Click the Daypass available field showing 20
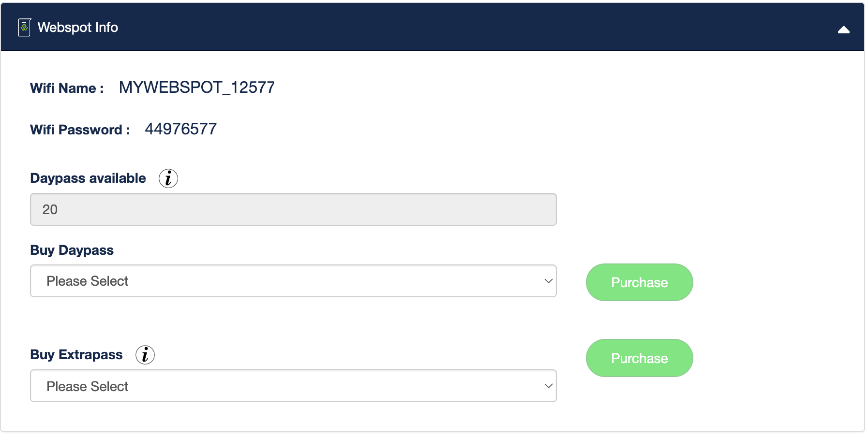Viewport: 868px width, 437px height. pyautogui.click(x=293, y=209)
